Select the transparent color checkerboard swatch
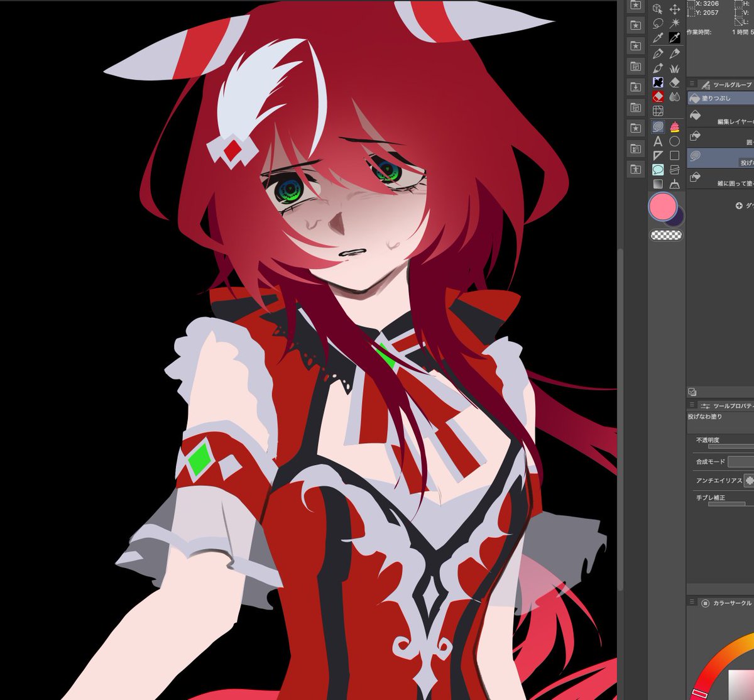This screenshot has height=700, width=754. click(665, 235)
